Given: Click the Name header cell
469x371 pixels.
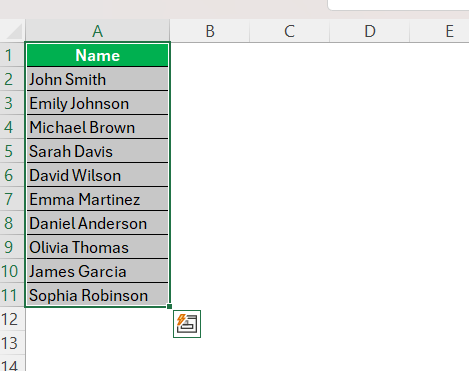Looking at the screenshot, I should (98, 55).
